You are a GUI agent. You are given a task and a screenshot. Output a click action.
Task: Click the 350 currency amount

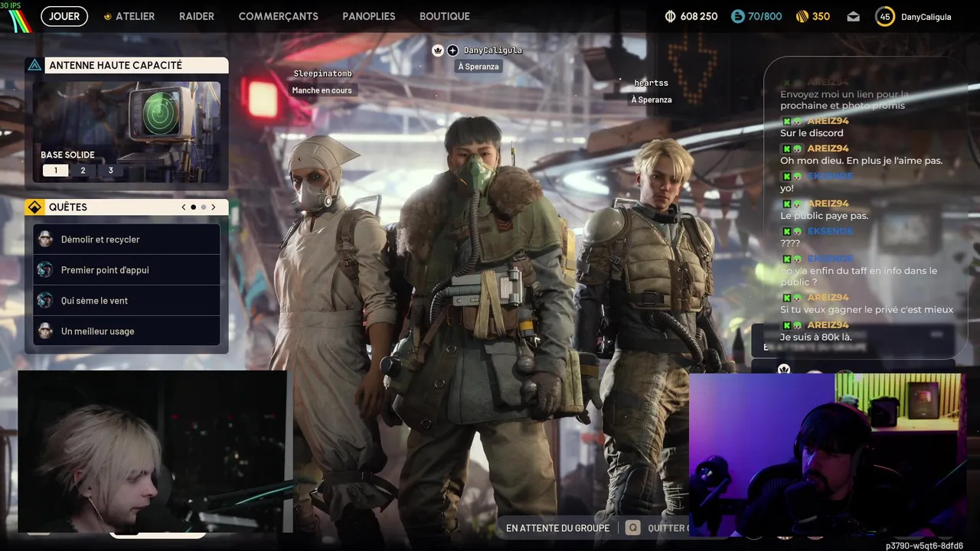(x=821, y=16)
